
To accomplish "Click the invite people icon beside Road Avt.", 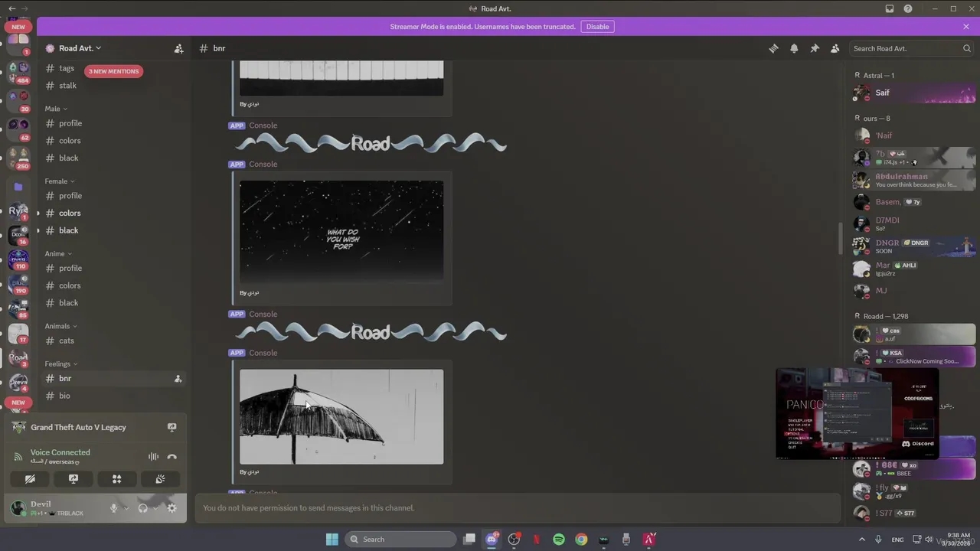I will 178,48.
